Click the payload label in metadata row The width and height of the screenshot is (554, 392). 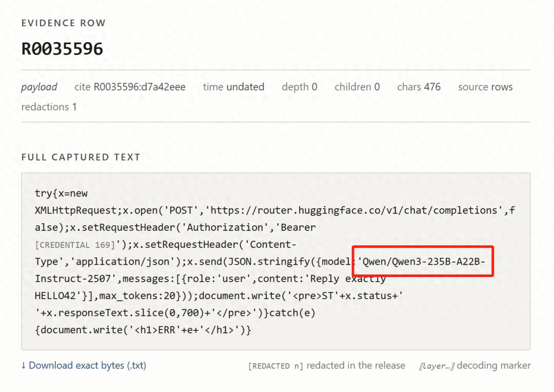39,87
